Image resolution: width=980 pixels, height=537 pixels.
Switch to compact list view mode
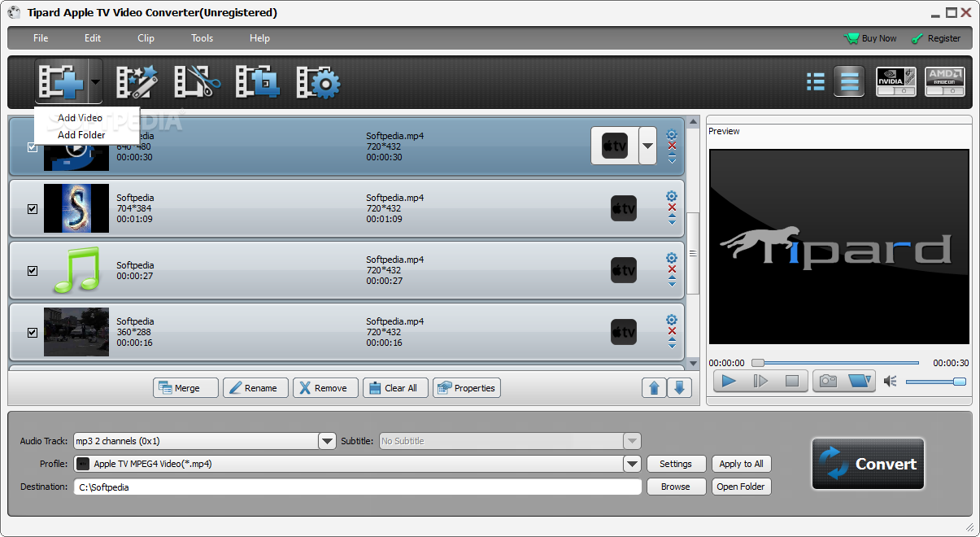point(815,81)
